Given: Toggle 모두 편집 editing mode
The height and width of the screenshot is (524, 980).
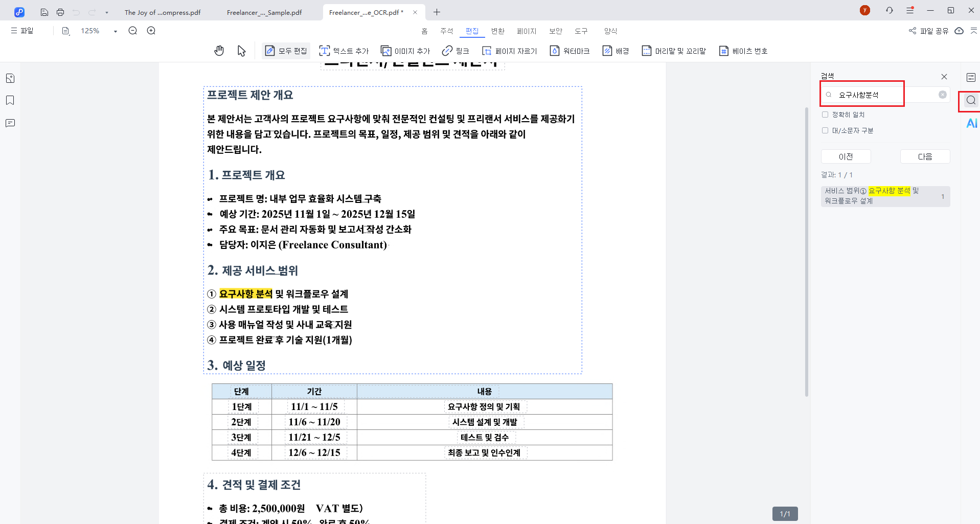Looking at the screenshot, I should coord(285,50).
